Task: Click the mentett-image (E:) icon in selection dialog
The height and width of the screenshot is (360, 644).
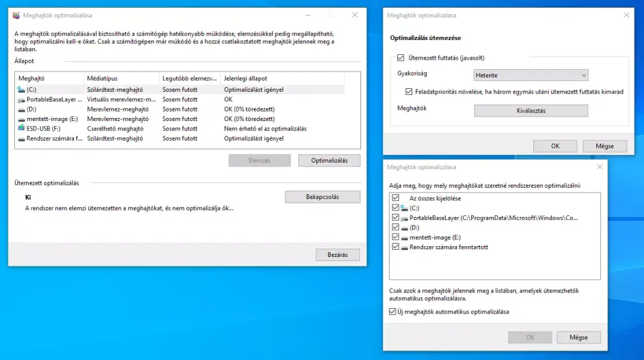Action: pos(404,238)
